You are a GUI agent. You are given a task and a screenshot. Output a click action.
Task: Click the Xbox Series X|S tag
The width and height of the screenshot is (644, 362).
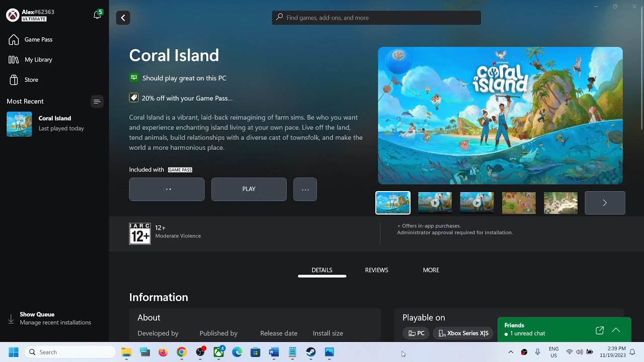pyautogui.click(x=463, y=333)
